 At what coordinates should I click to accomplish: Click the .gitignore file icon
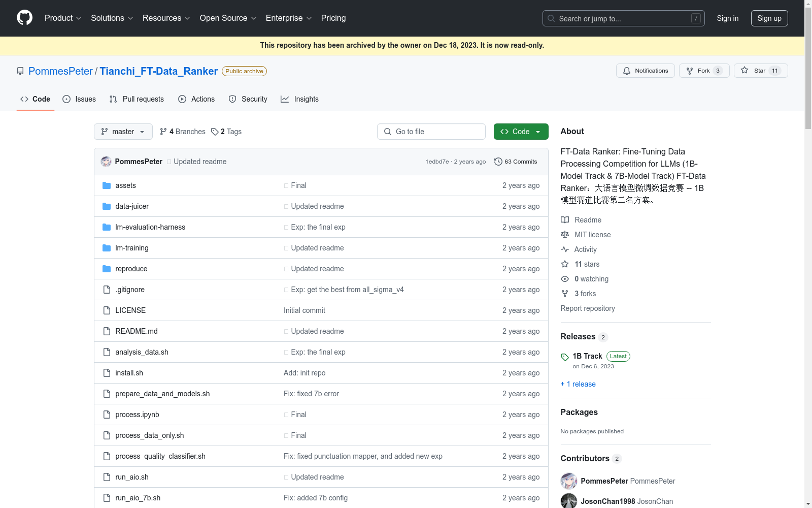pyautogui.click(x=107, y=290)
